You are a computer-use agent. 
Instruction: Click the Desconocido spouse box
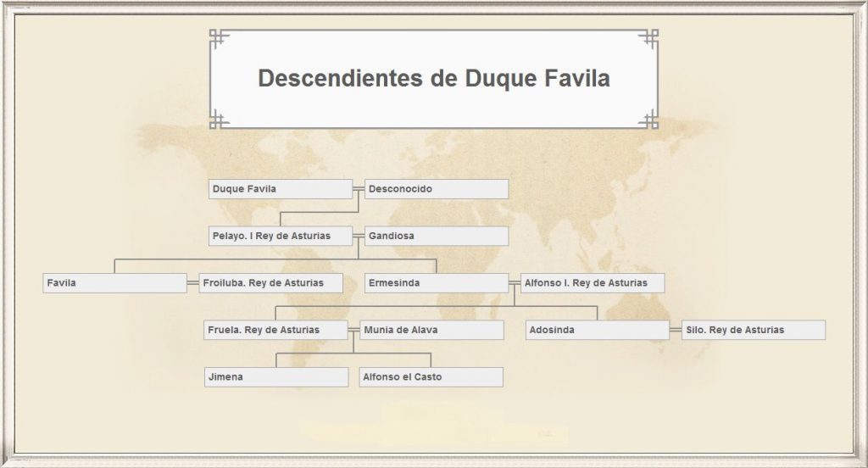[x=437, y=189]
